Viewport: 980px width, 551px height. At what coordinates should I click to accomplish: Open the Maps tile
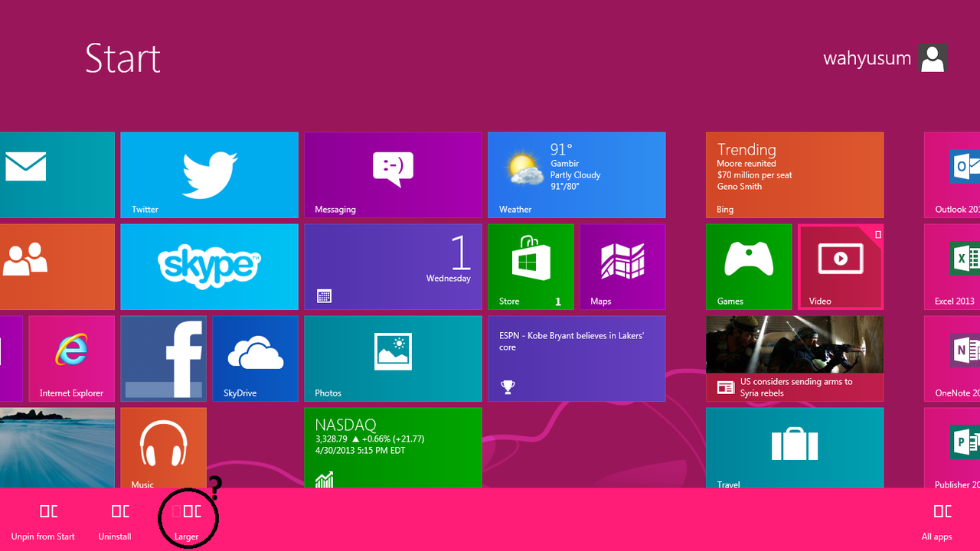pyautogui.click(x=622, y=267)
